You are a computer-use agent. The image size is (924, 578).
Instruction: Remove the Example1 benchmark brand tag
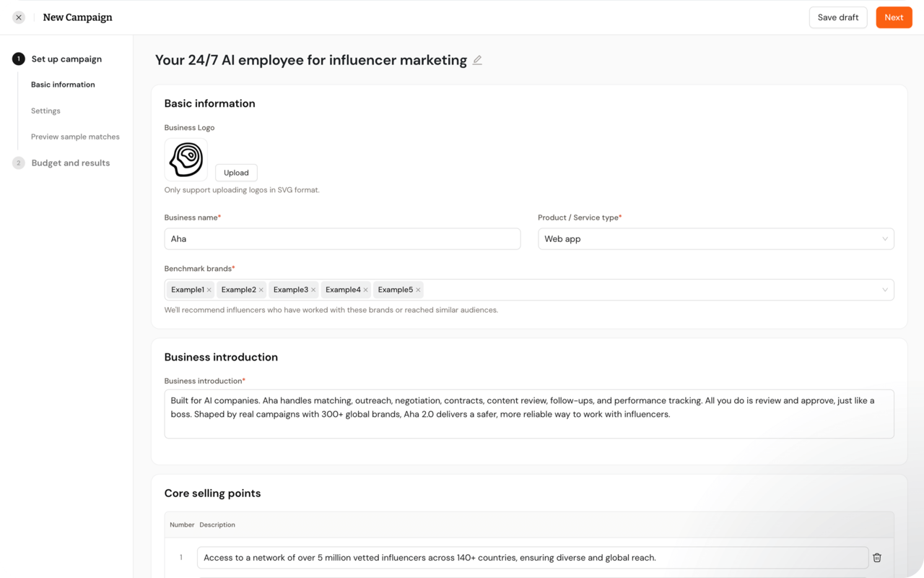pos(209,290)
